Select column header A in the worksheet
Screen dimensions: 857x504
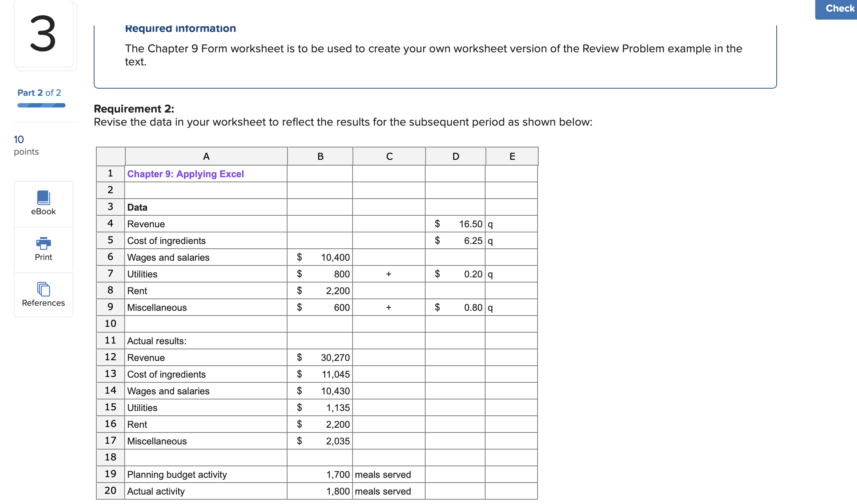click(x=206, y=156)
